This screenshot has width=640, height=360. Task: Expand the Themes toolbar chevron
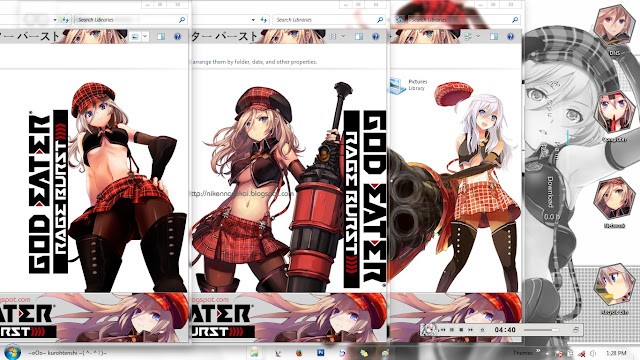click(538, 351)
